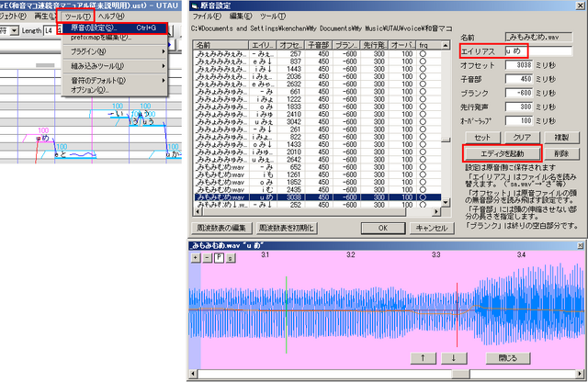Screen dimensions: 588x382
Task: Click the frq circle in the offset 1443 row
Action: pos(423,69)
